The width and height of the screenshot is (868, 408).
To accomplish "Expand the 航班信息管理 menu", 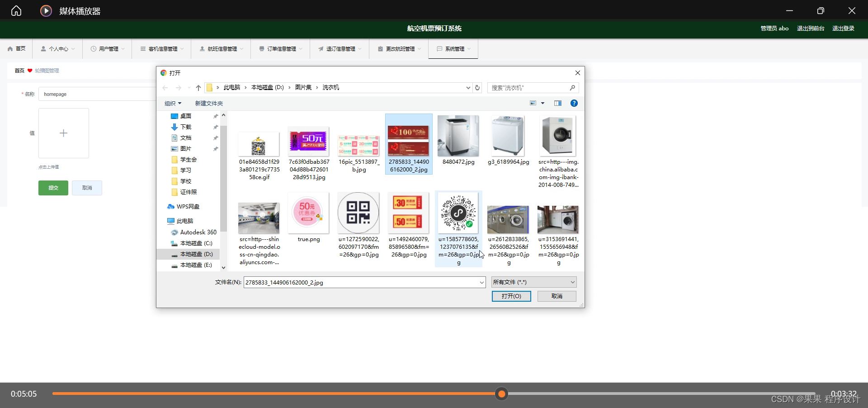I will click(222, 49).
